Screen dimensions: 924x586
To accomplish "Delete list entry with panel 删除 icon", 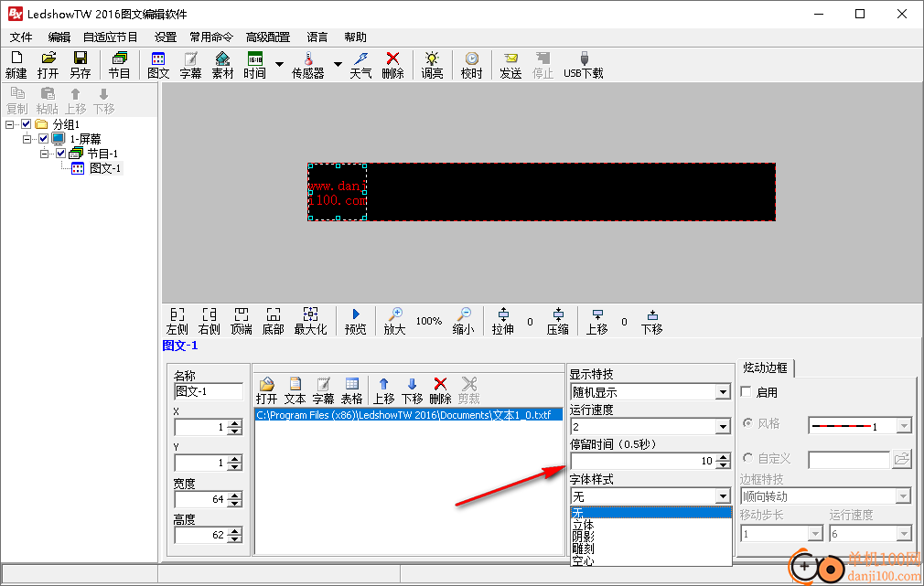I will pyautogui.click(x=440, y=390).
